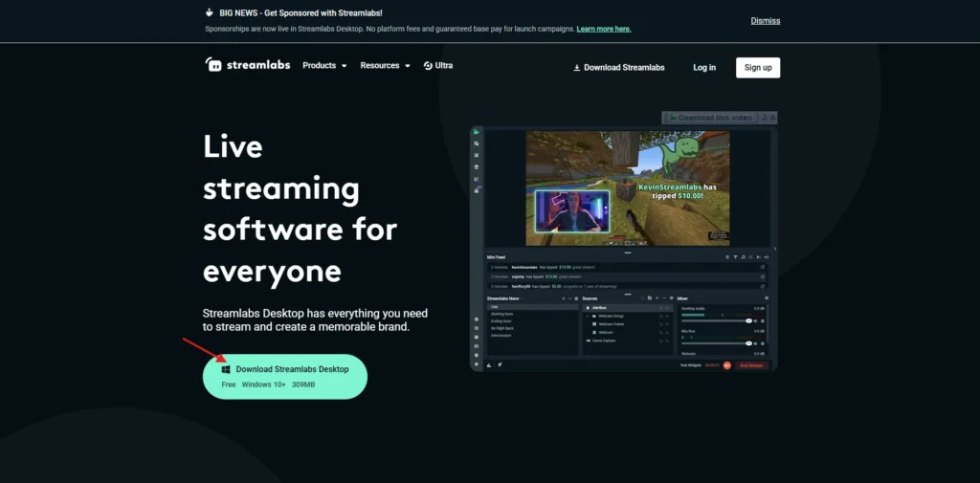Open the Resources dropdown menu
Screen dimensions: 980x483
coord(385,66)
